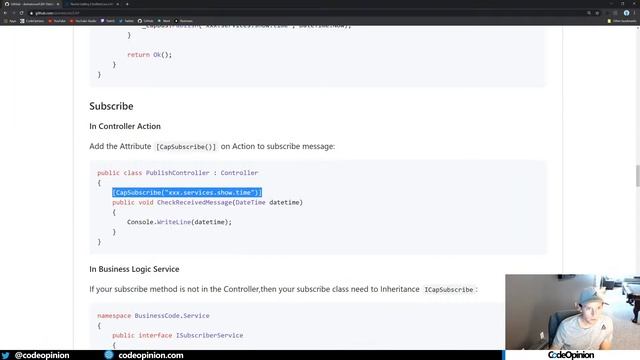Screen dimensions: 640x360
Task: Switch to the second browser tab
Action: pyautogui.click(x=92, y=4)
